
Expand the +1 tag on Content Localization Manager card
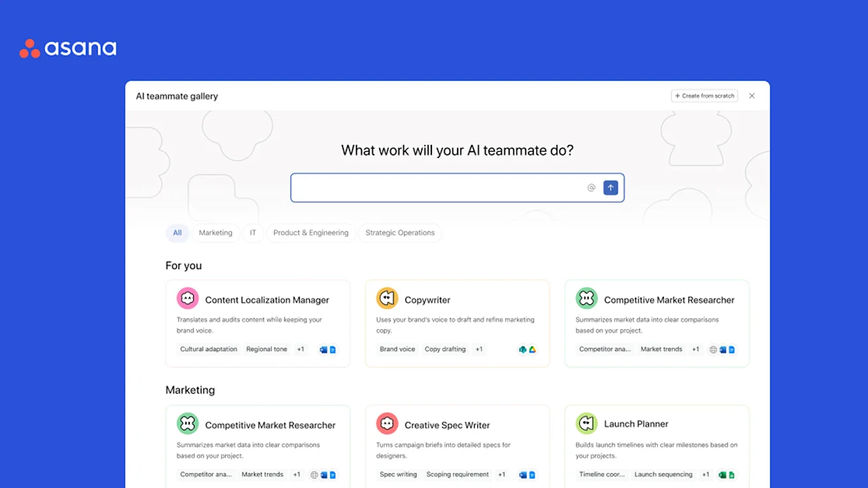(x=300, y=349)
